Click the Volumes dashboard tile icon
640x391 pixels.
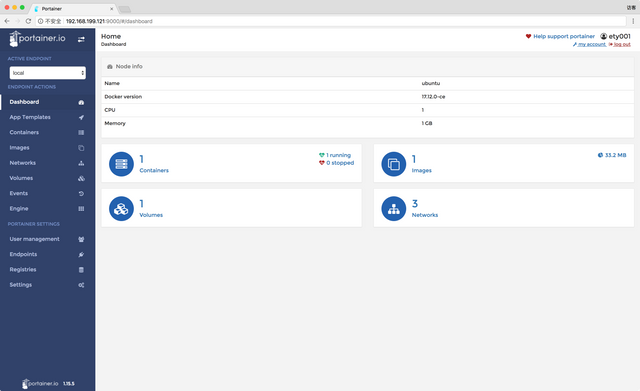[121, 209]
